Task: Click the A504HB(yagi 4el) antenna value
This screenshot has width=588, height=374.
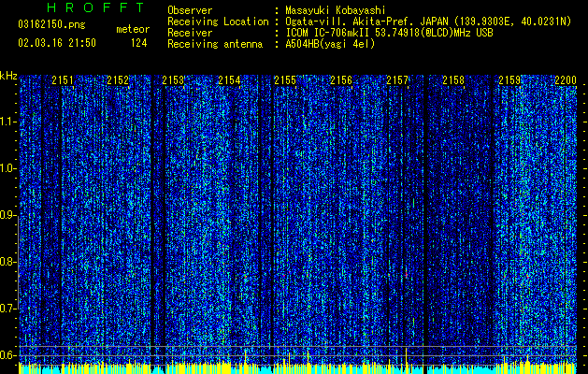Action: (x=330, y=44)
